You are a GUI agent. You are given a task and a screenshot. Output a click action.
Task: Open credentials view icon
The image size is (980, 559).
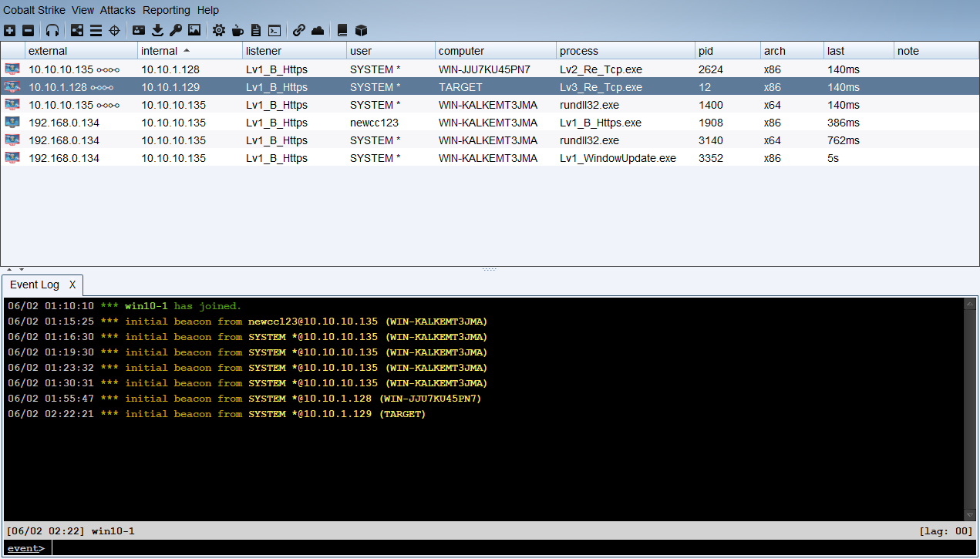139,31
